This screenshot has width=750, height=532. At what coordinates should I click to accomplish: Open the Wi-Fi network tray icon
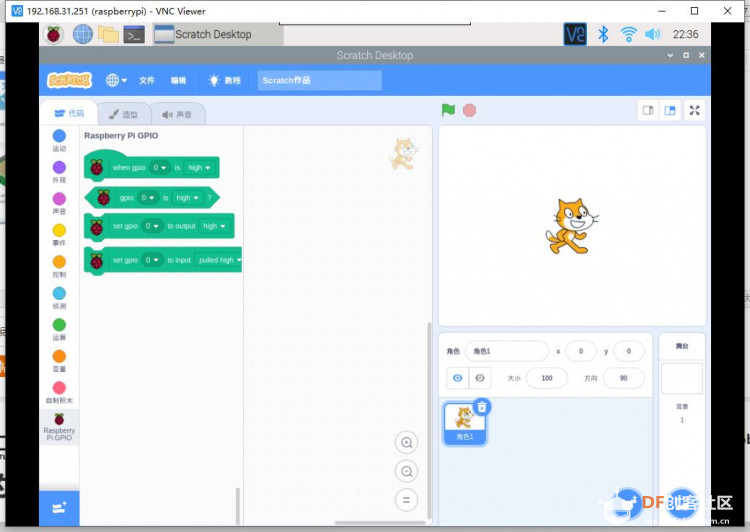pos(629,34)
